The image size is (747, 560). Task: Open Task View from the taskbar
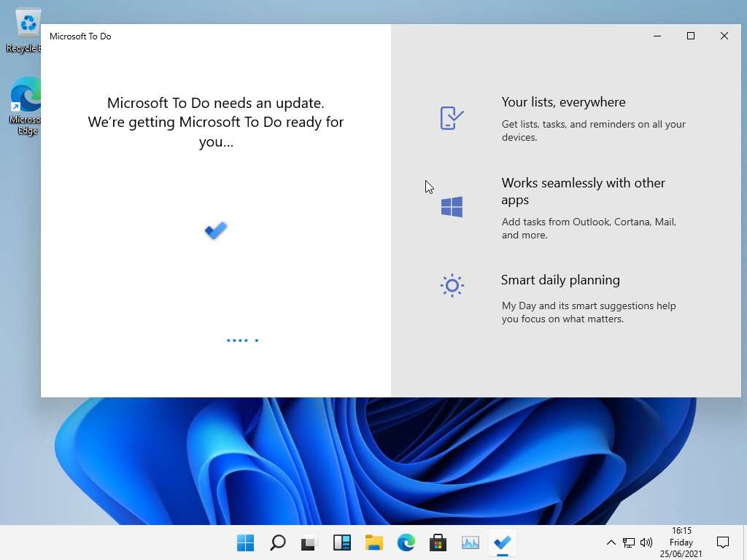[x=309, y=542]
